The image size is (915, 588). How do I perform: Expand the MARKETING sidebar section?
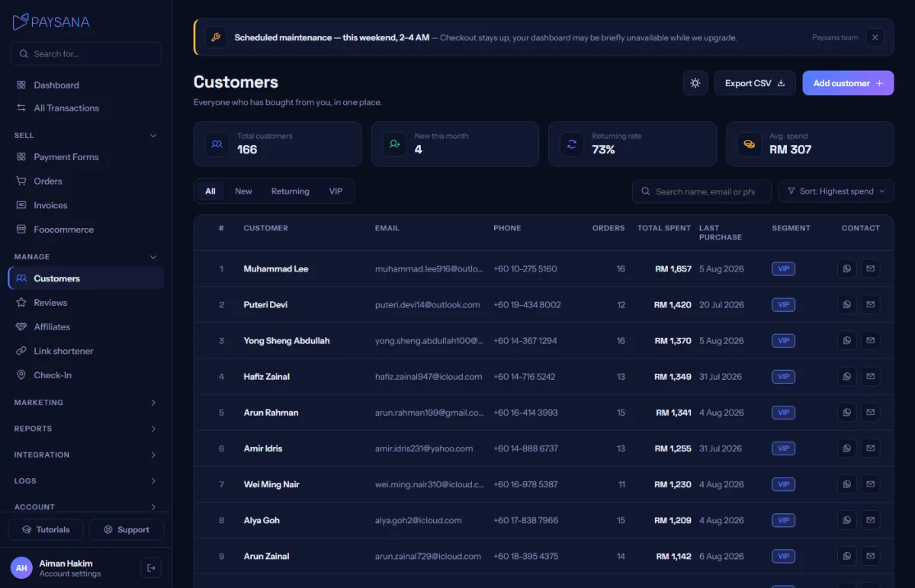(x=85, y=402)
